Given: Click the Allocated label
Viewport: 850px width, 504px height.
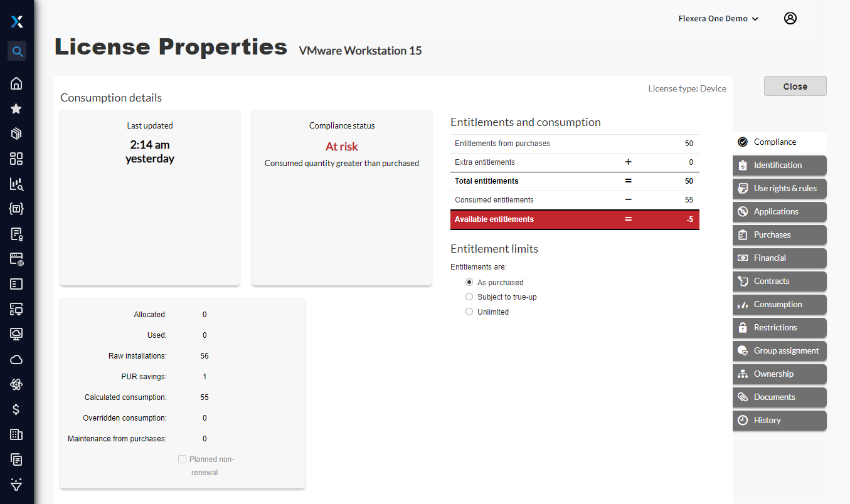Looking at the screenshot, I should point(151,315).
